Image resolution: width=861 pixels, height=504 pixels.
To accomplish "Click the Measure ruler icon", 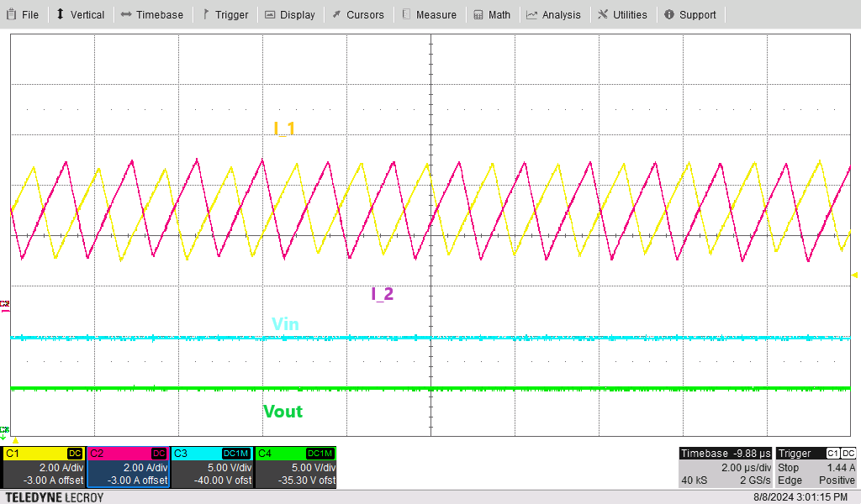I will [x=407, y=14].
